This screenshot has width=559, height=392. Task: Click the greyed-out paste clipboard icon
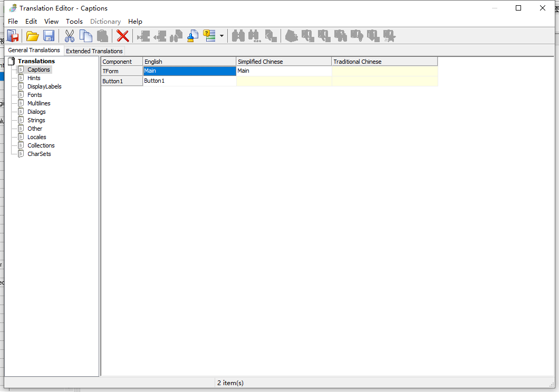pyautogui.click(x=102, y=36)
